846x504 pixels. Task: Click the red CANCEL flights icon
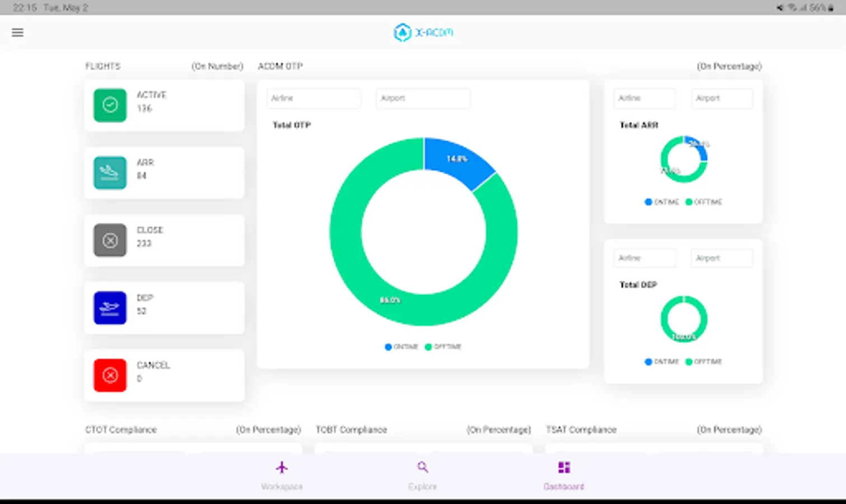(x=110, y=375)
